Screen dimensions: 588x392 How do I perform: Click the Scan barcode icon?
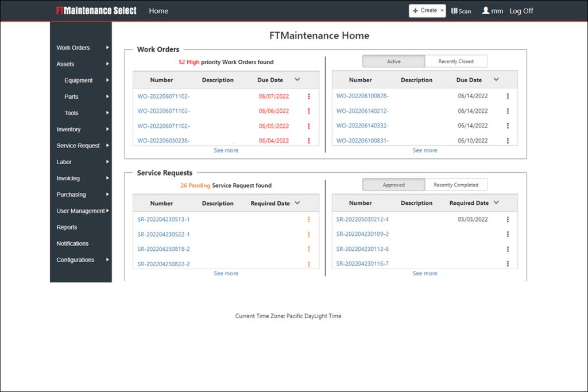pos(454,11)
